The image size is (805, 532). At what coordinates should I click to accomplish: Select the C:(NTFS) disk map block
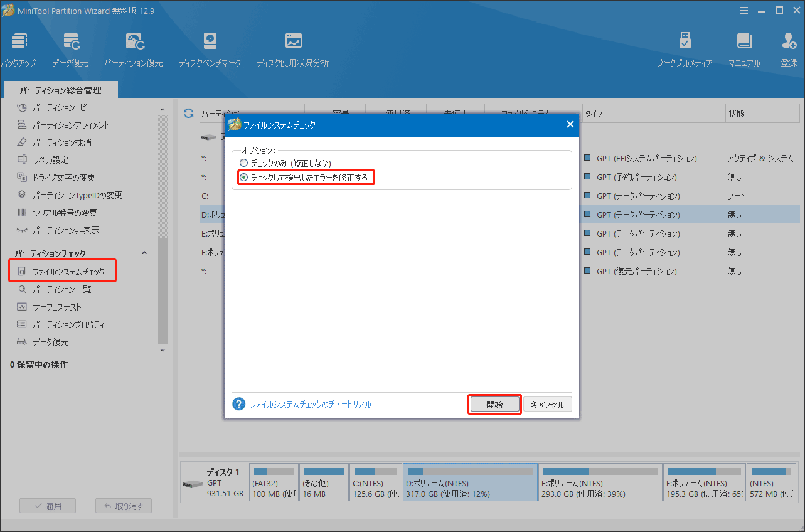click(x=375, y=482)
